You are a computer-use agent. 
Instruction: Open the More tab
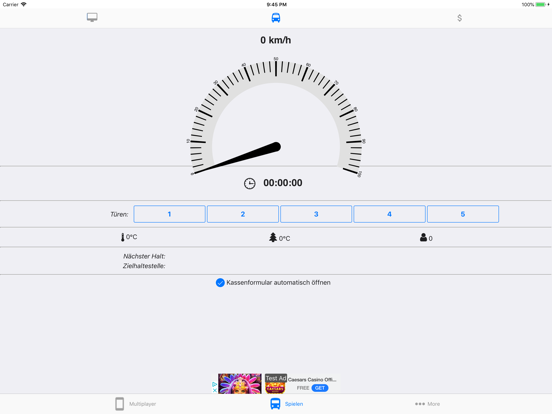427,404
